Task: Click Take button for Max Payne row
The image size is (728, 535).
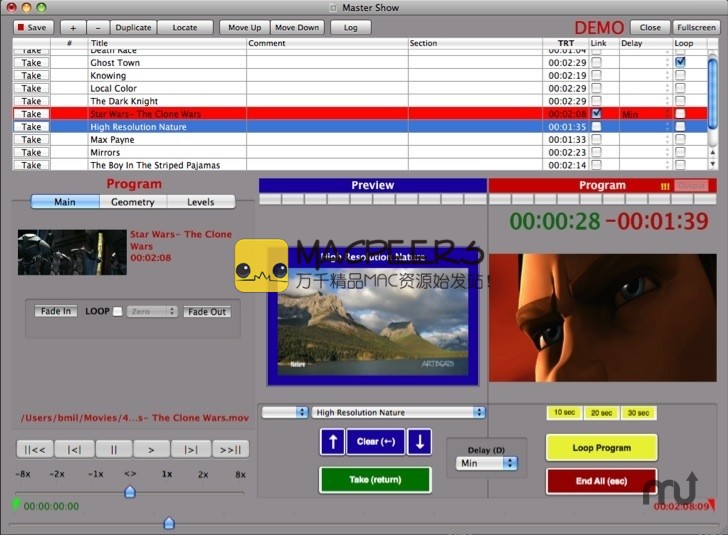Action: [x=31, y=139]
